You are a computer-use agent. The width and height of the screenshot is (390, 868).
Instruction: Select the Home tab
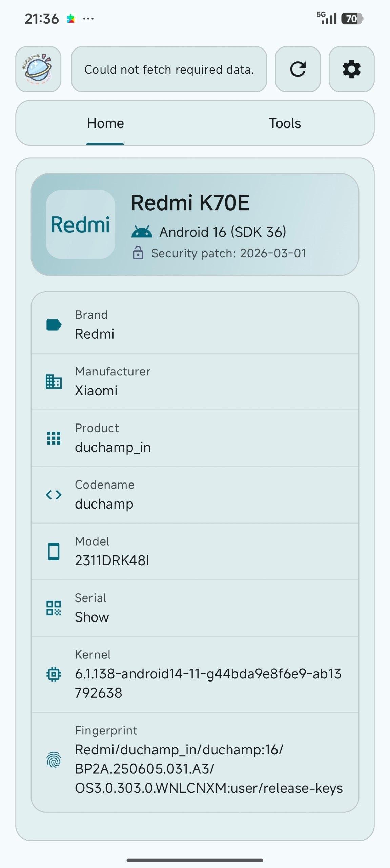[x=105, y=123]
